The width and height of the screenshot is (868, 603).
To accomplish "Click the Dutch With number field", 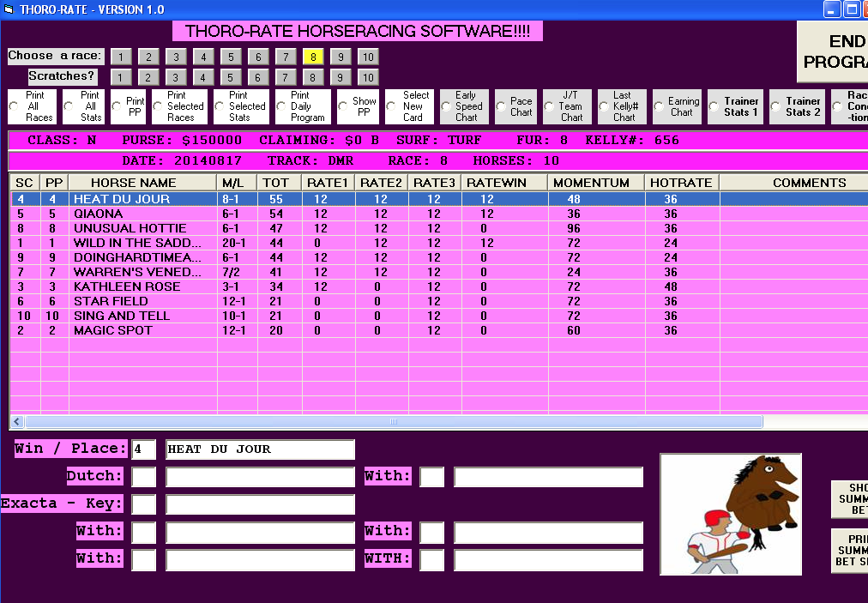I will (431, 477).
